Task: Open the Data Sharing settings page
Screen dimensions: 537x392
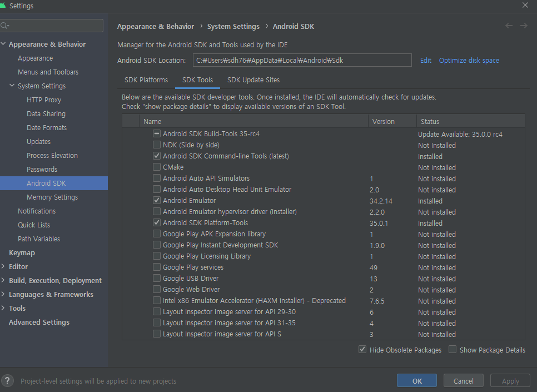Action: (x=46, y=114)
